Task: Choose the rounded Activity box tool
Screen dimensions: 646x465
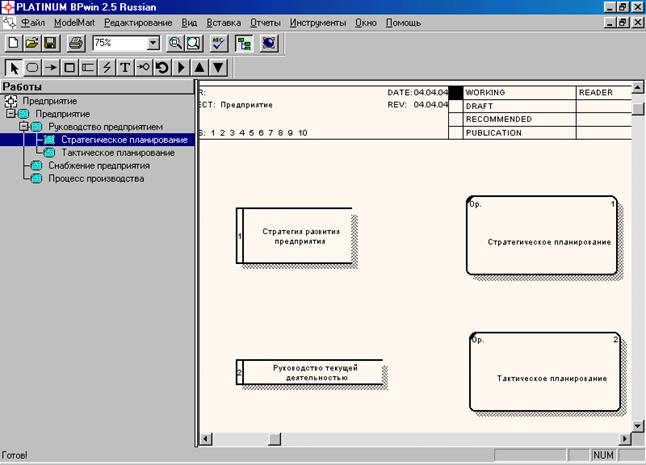Action: (32, 68)
